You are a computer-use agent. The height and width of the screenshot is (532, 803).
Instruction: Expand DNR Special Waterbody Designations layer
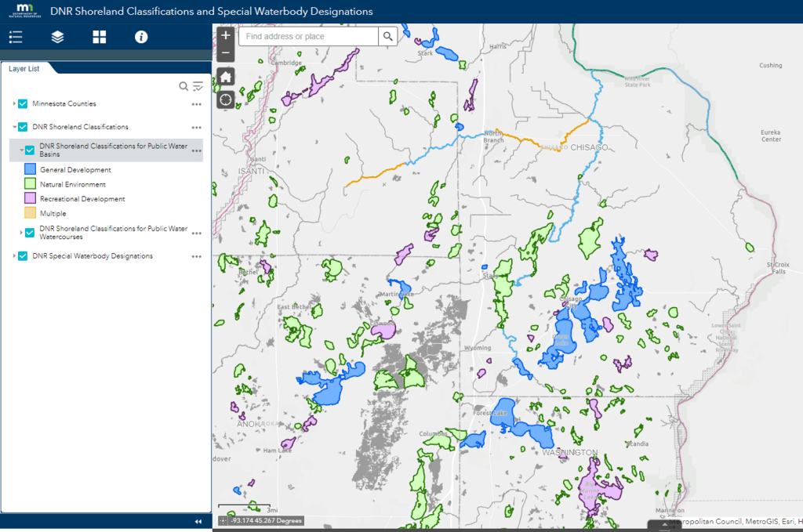[x=14, y=256]
